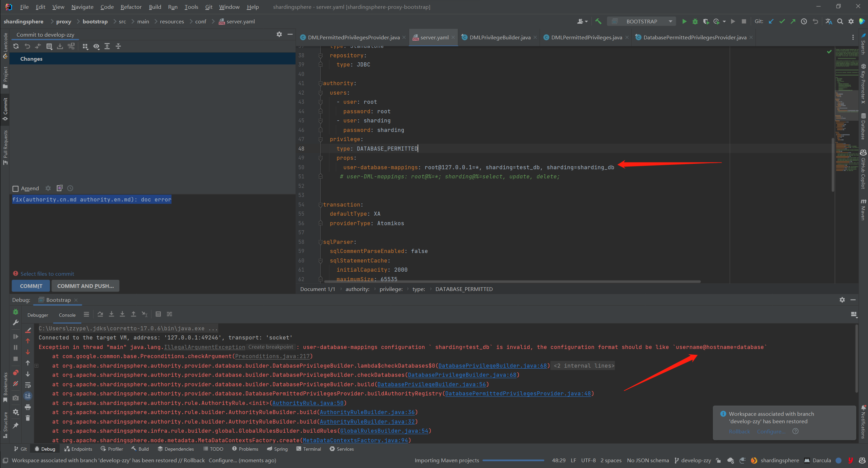Open Search Everywhere magnifier icon
Image resolution: width=868 pixels, height=468 pixels.
(840, 21)
